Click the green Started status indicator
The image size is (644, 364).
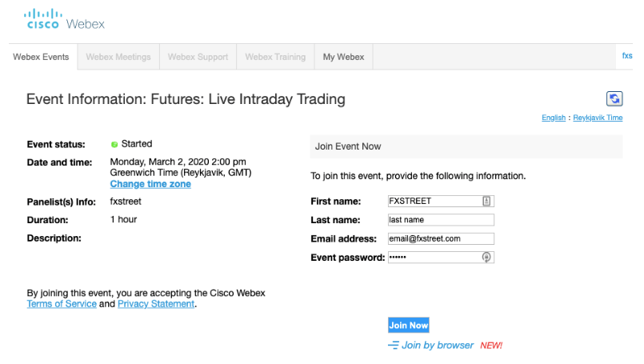114,144
